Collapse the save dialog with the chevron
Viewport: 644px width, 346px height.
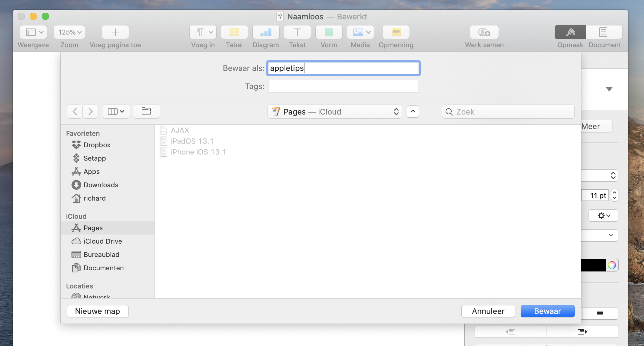tap(413, 111)
